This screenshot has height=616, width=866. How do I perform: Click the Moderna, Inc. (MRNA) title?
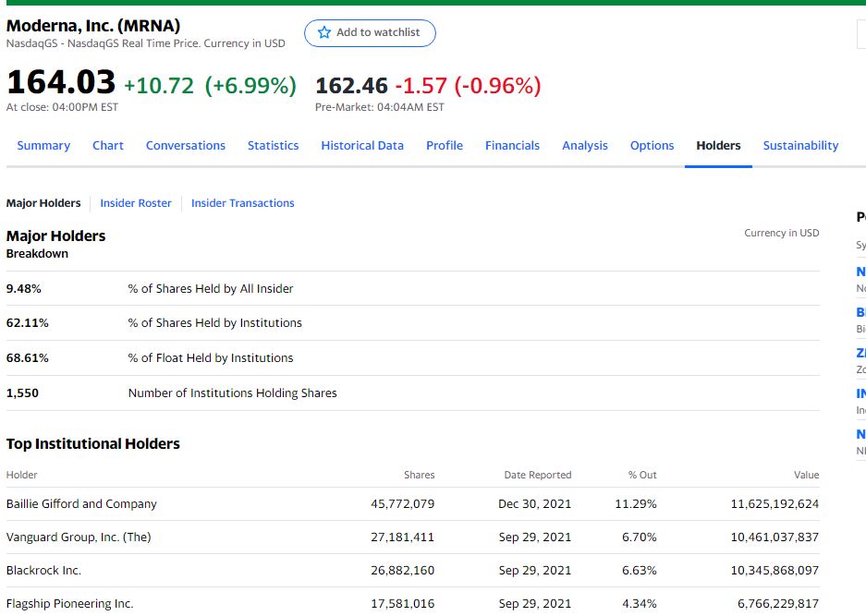(x=93, y=26)
